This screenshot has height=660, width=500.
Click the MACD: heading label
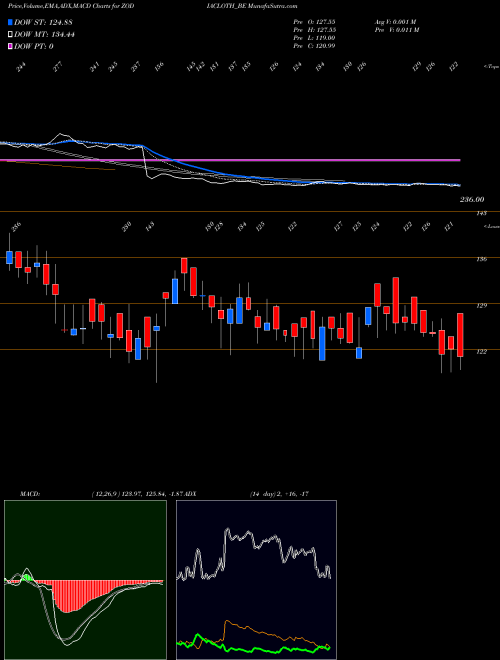point(29,494)
